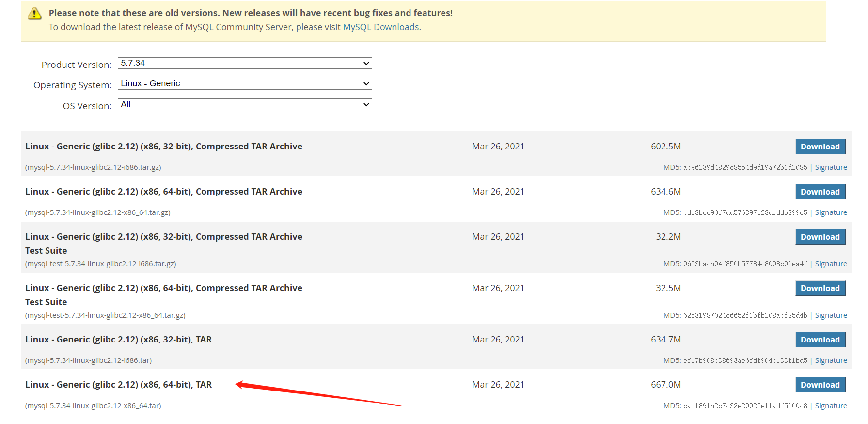This screenshot has width=868, height=424.
Task: Click the yellow warning triangle icon
Action: pyautogui.click(x=34, y=14)
